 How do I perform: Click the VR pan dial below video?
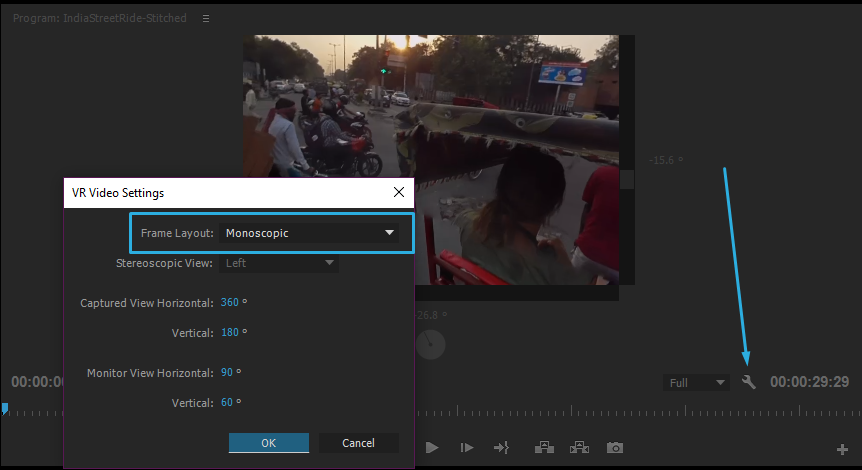tap(430, 345)
